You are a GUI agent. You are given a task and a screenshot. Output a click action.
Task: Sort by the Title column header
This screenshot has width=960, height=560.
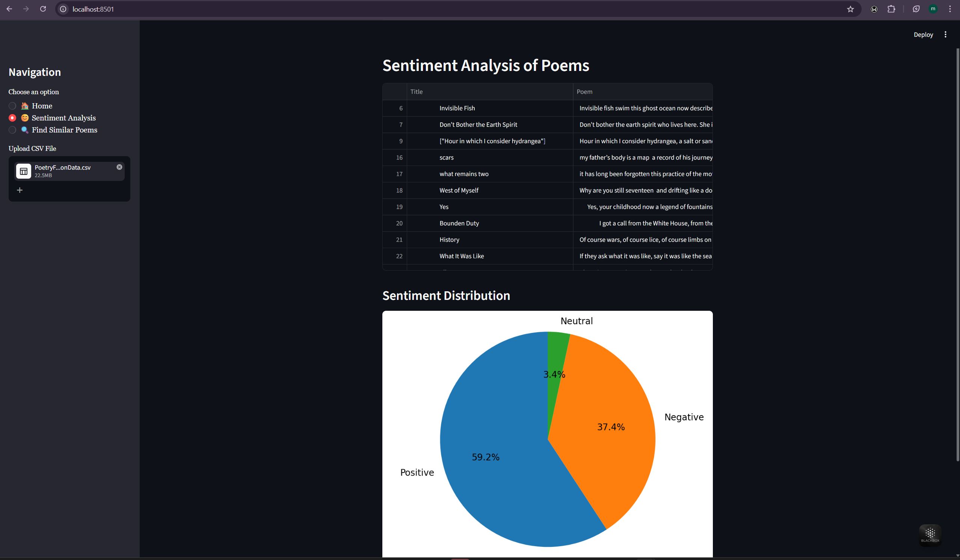click(490, 92)
